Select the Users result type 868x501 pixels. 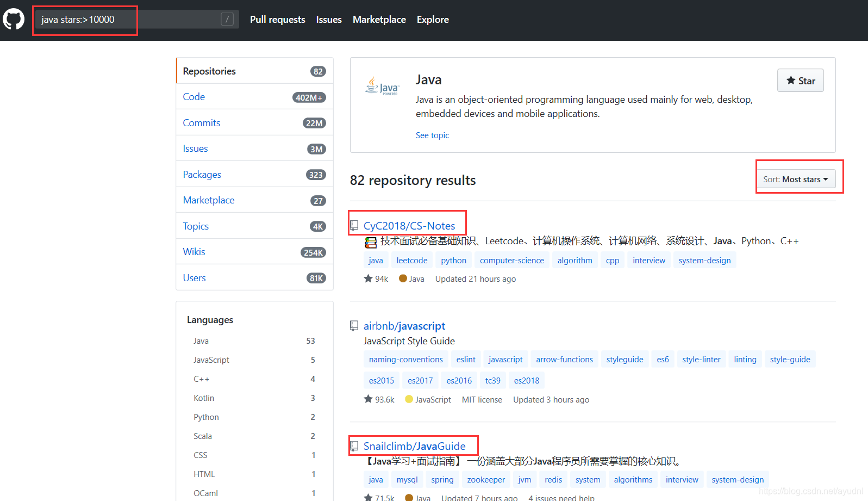point(254,278)
